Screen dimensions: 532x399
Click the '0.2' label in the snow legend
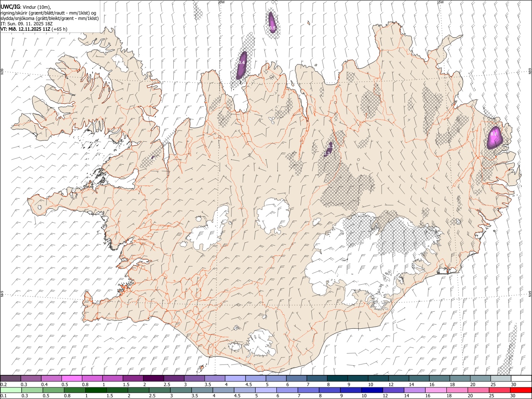tap(3, 384)
